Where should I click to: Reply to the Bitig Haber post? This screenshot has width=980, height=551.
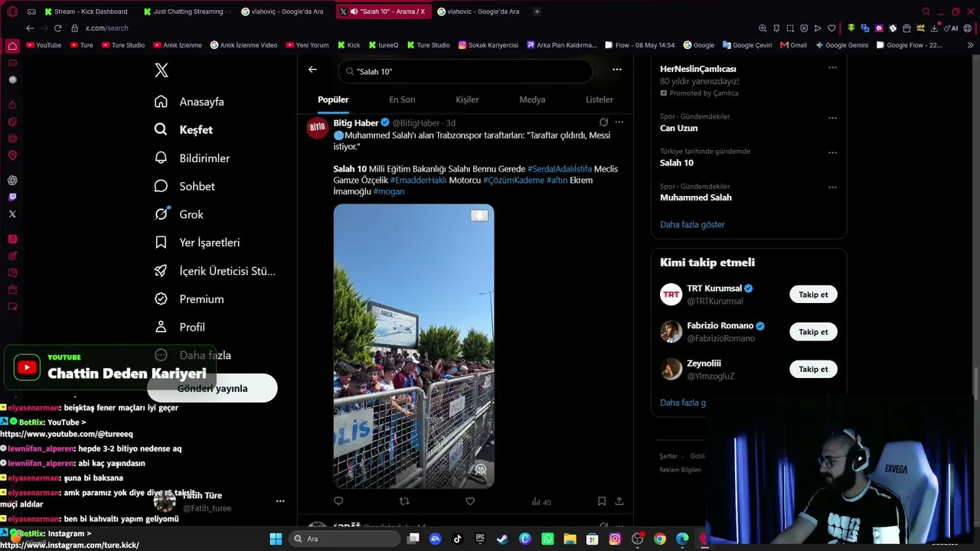coord(338,501)
